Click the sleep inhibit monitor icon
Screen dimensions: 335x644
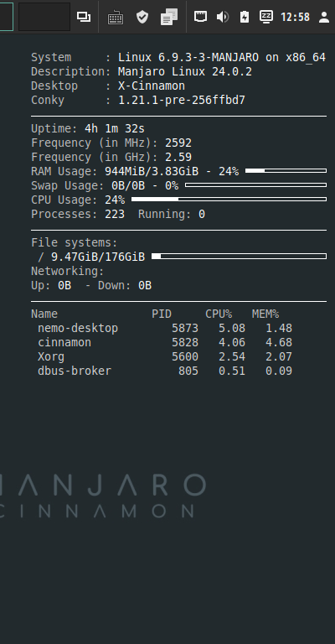point(266,17)
